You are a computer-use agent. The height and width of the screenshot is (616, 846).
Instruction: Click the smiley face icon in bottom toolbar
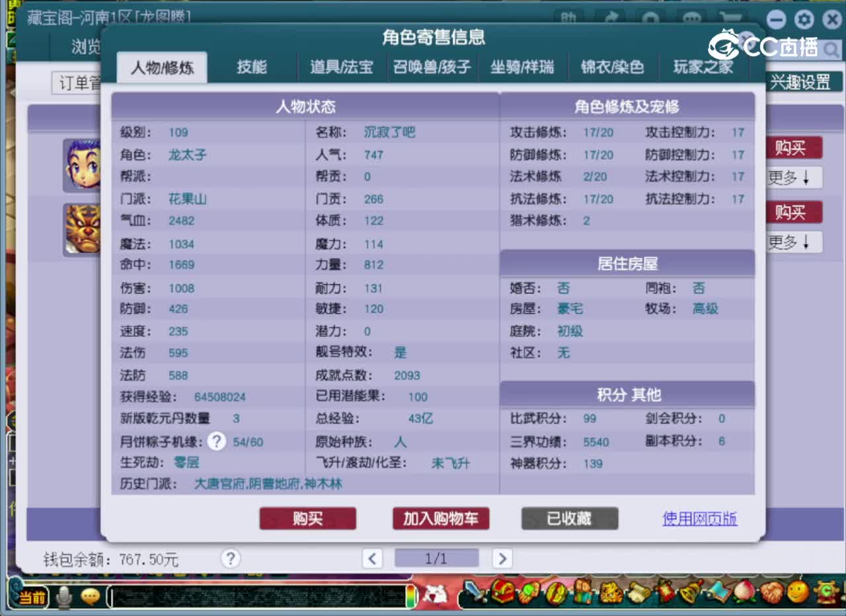coord(798,592)
